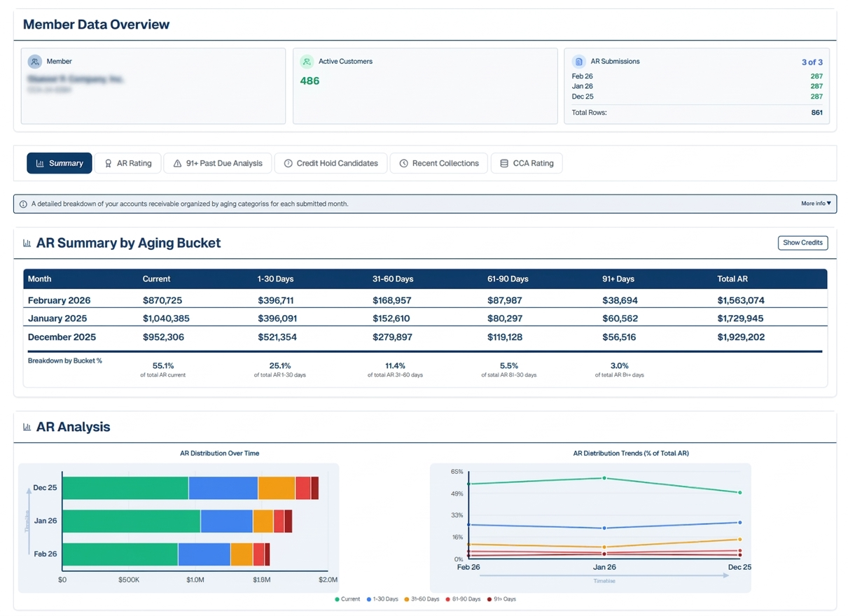Click the Total AR column header
Viewport: 848px width, 616px height.
(732, 279)
